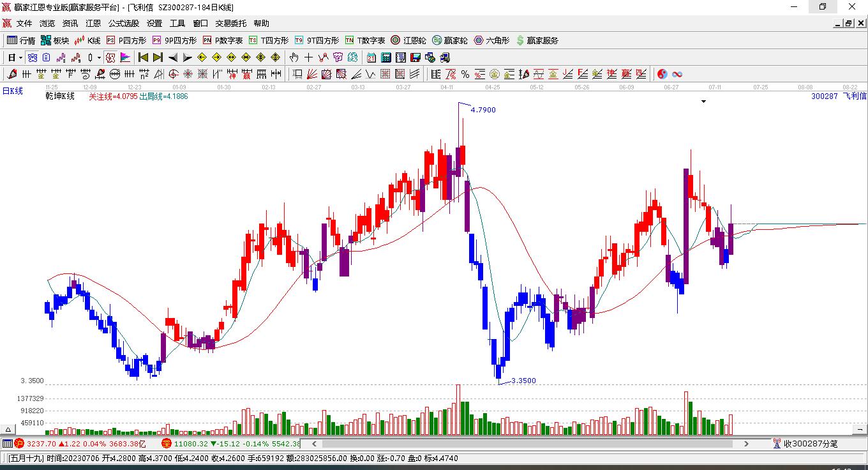Click the small black triangle above chart
Image resolution: width=868 pixels, height=470 pixels.
703,101
